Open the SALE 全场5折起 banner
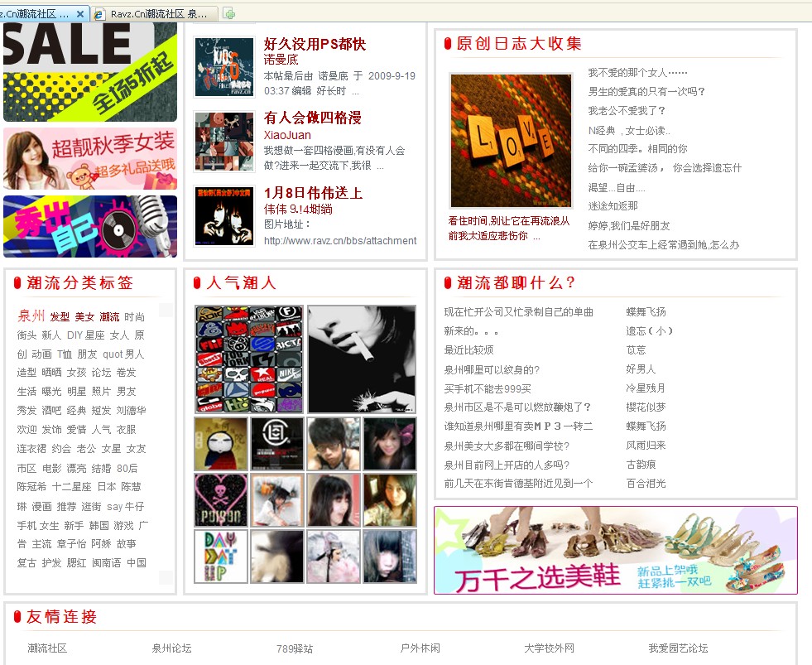Viewport: 812px width, 665px height. (x=90, y=72)
